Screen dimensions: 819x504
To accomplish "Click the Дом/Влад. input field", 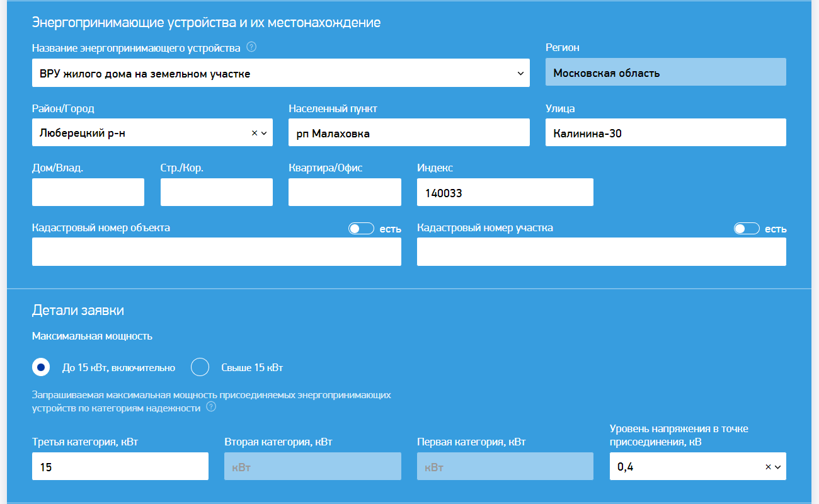I will point(88,192).
